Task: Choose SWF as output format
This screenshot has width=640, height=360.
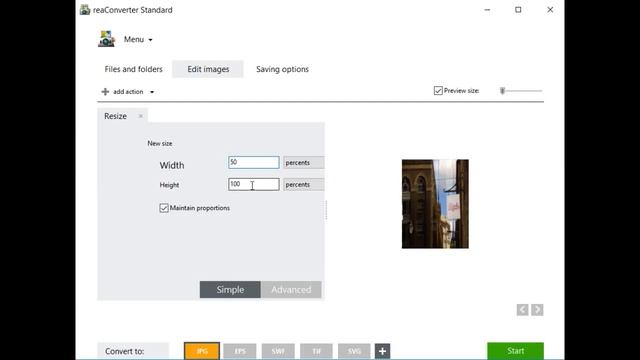Action: pyautogui.click(x=278, y=351)
